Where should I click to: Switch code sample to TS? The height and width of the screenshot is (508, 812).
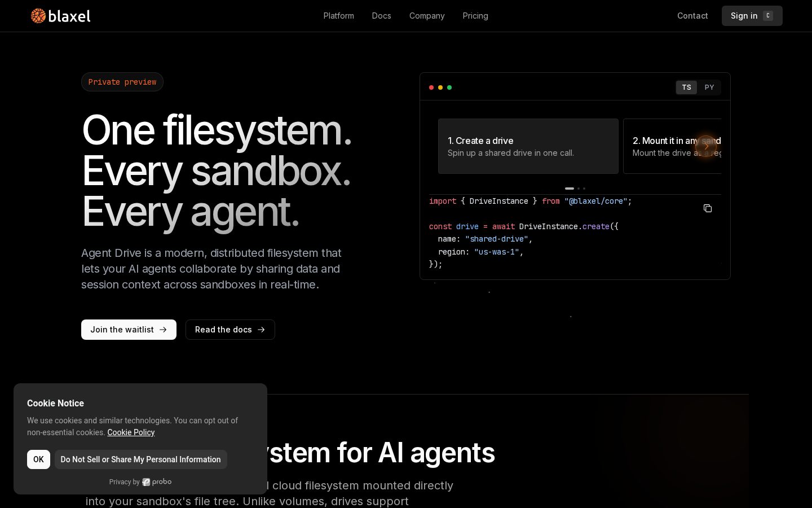(686, 87)
